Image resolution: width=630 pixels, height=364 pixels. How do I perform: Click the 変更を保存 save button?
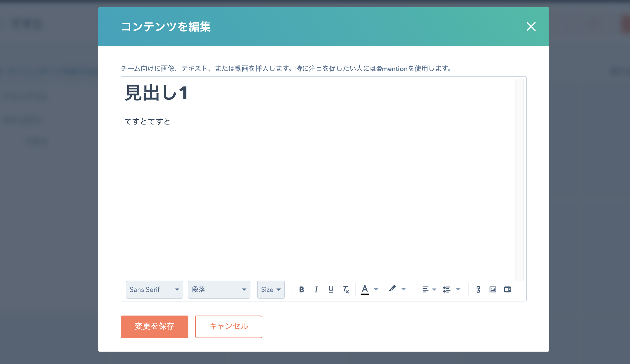(x=154, y=327)
